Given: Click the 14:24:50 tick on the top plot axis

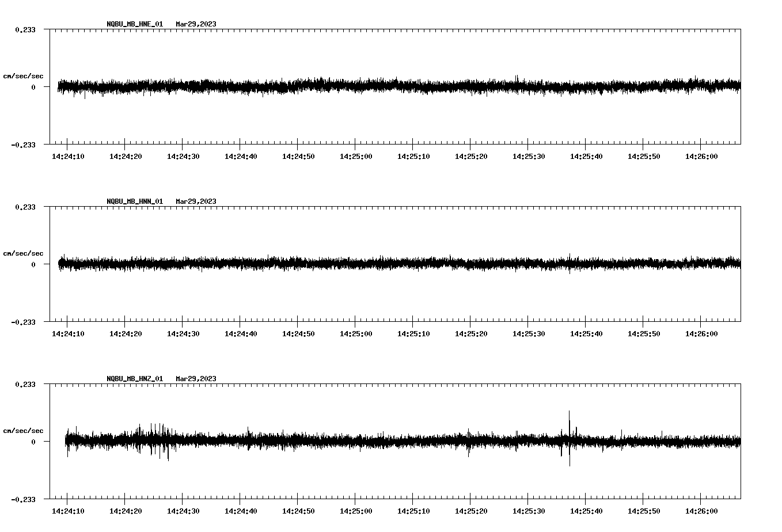Looking at the screenshot, I should click(x=298, y=155).
